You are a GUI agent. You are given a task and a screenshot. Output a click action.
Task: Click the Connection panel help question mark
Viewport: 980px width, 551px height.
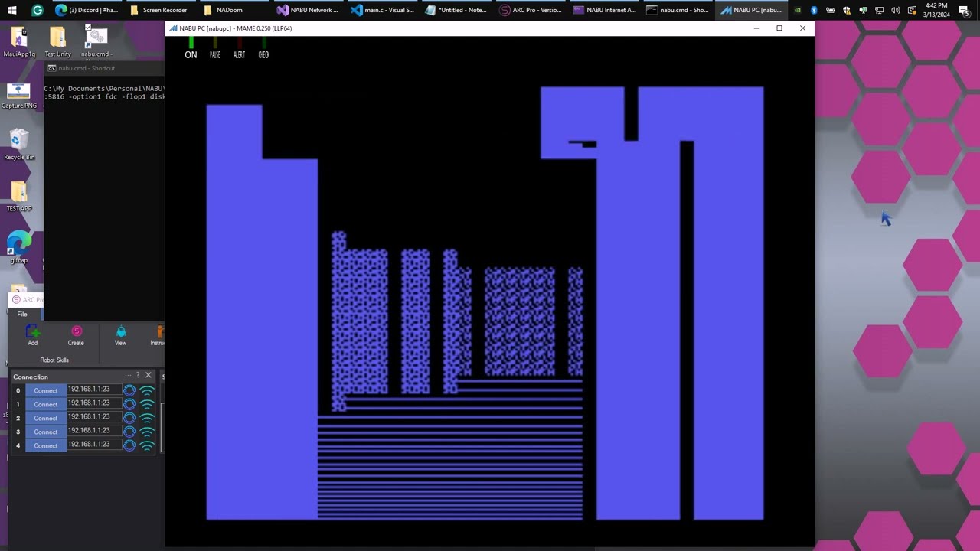click(x=138, y=376)
